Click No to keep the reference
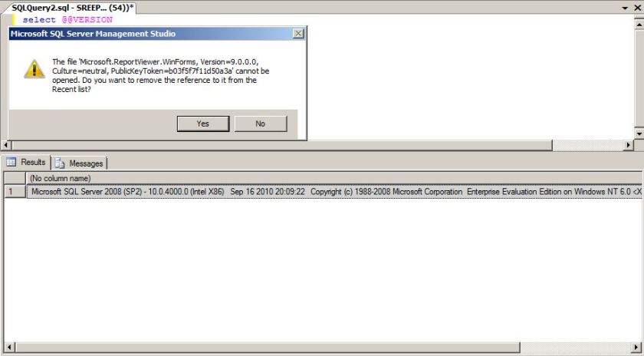The height and width of the screenshot is (356, 644). pyautogui.click(x=260, y=124)
